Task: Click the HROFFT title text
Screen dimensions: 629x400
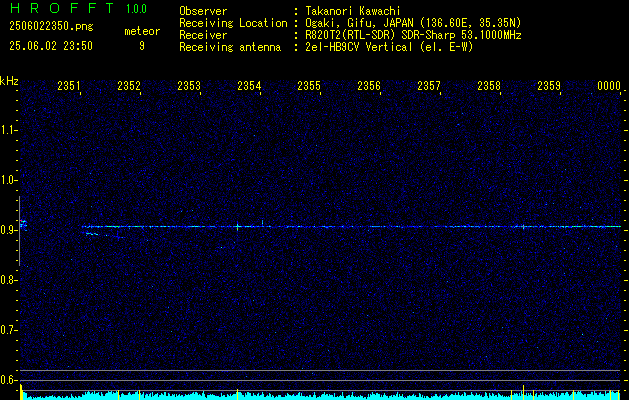Action: 62,8
